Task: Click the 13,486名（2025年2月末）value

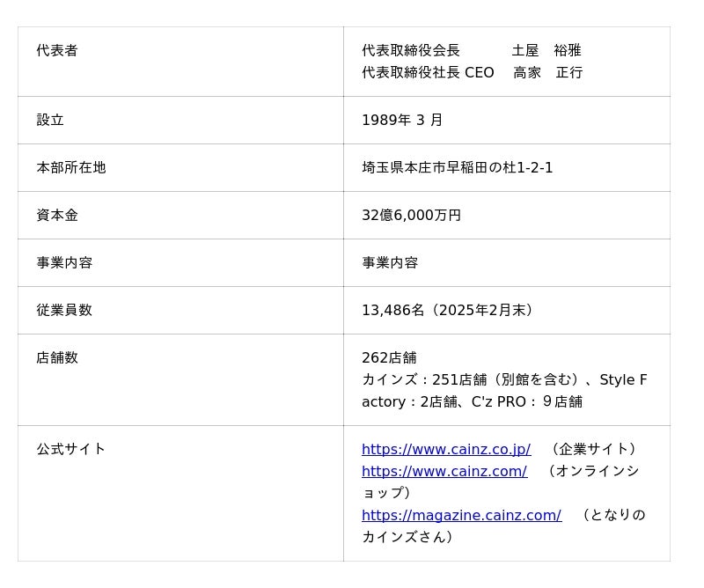Action: pyautogui.click(x=449, y=310)
